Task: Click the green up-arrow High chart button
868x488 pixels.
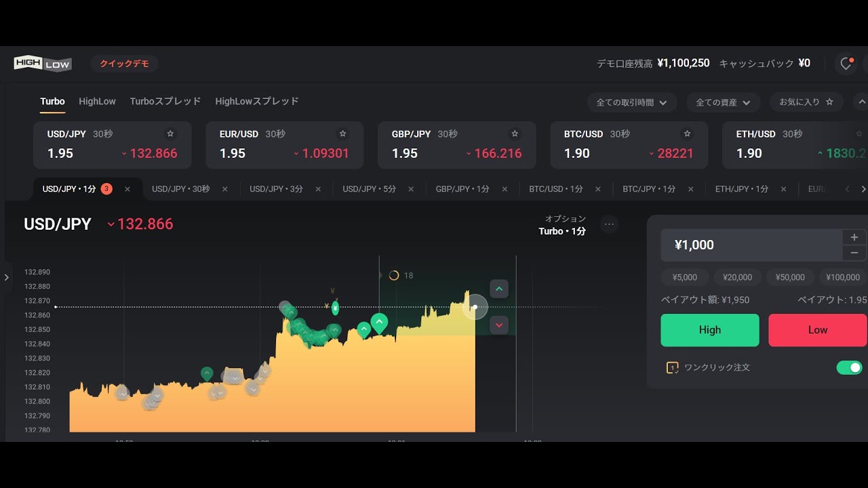Action: (x=499, y=289)
